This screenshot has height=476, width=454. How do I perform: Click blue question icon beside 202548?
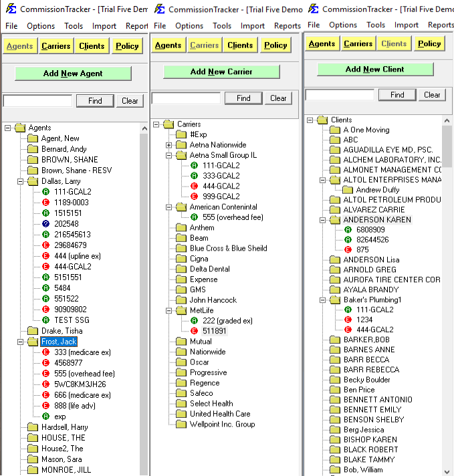point(46,224)
